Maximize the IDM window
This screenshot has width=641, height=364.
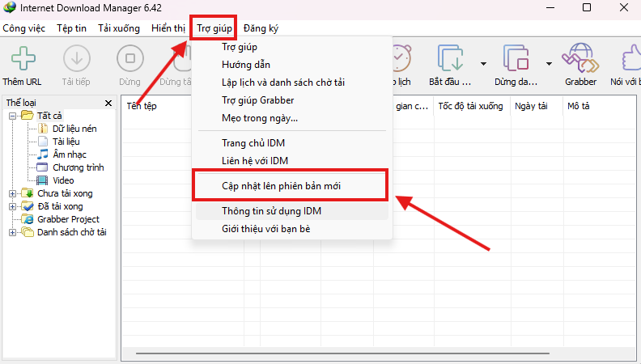point(587,7)
